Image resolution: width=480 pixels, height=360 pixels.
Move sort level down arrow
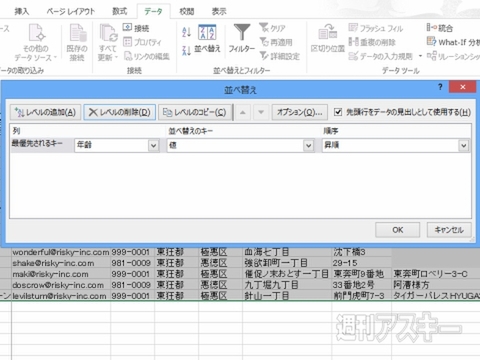261,112
